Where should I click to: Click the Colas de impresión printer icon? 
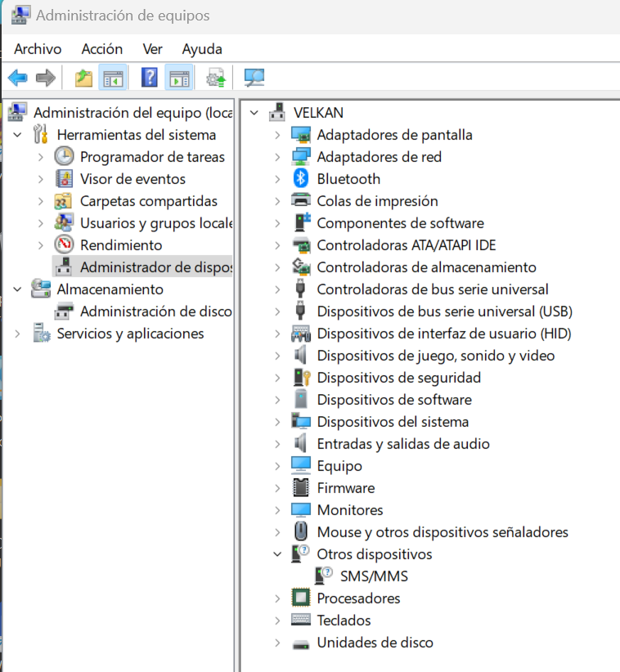click(x=300, y=200)
